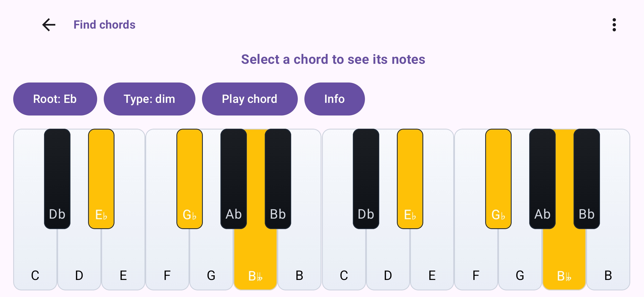
Task: Play the Eb dim chord
Action: tap(250, 99)
